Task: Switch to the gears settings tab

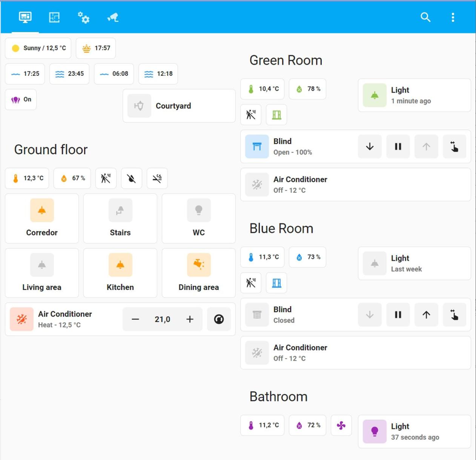Action: point(83,17)
